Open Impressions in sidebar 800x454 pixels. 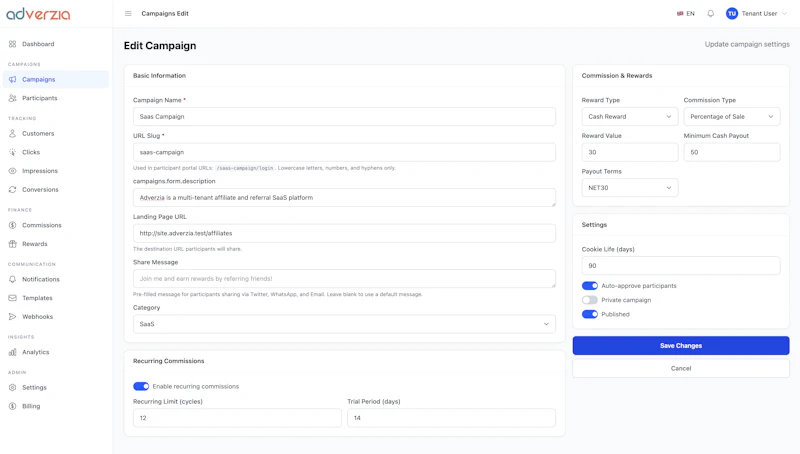(x=40, y=171)
